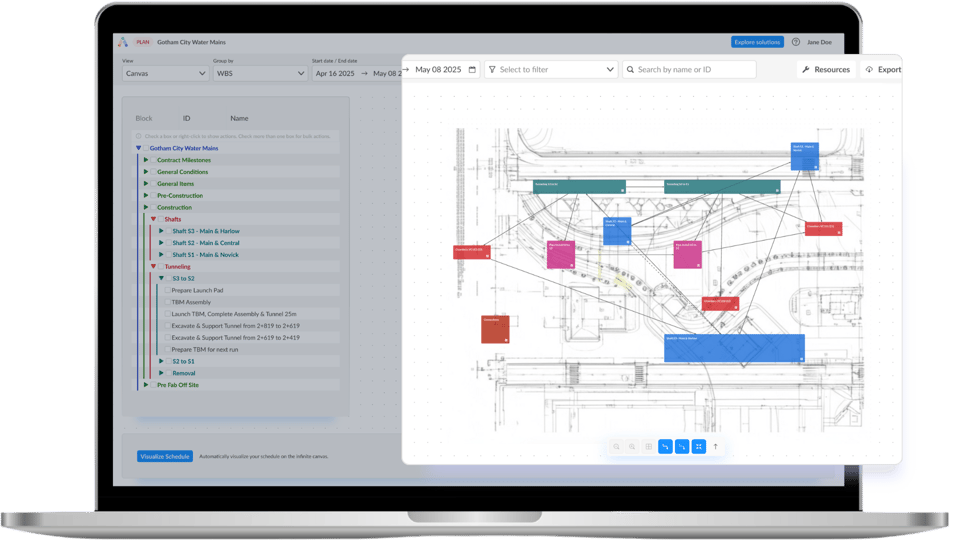Click the second blue dependency-link icon
This screenshot has width=960, height=540.
click(x=682, y=447)
